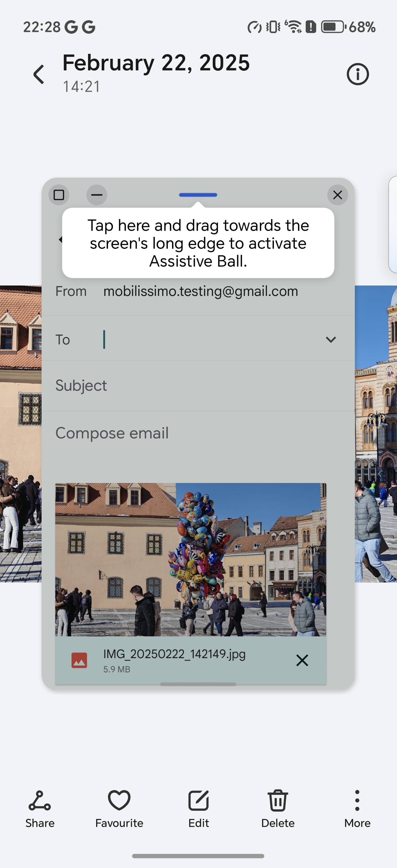Tap the home gesture bar at bottom
Viewport: 397px width, 868px height.
[198, 856]
